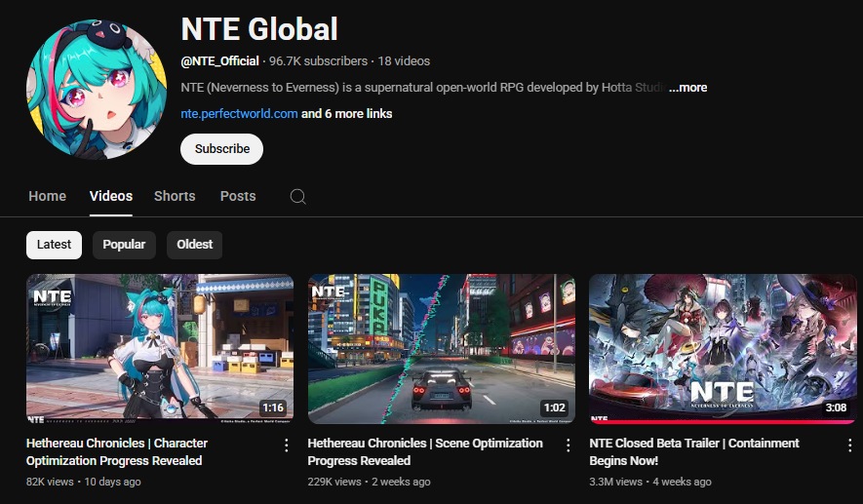This screenshot has width=863, height=504.
Task: Open options menu for Closed Beta Trailer video
Action: pos(849,446)
